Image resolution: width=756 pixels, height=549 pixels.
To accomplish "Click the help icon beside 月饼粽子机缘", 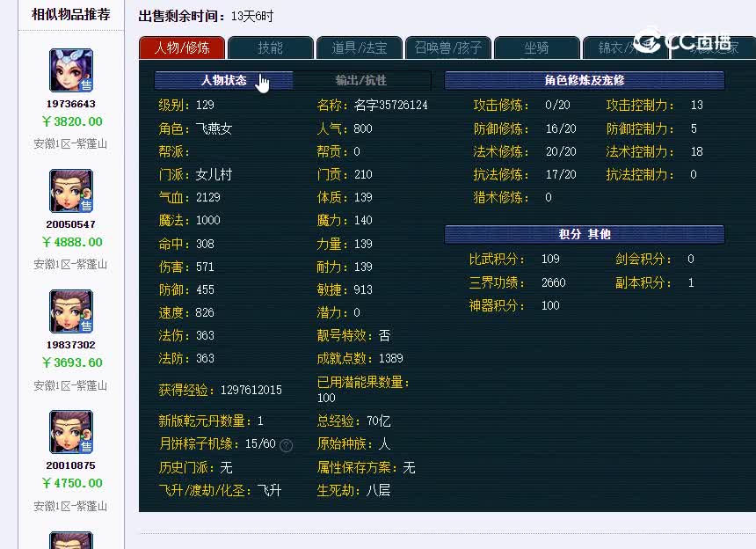I will click(286, 445).
